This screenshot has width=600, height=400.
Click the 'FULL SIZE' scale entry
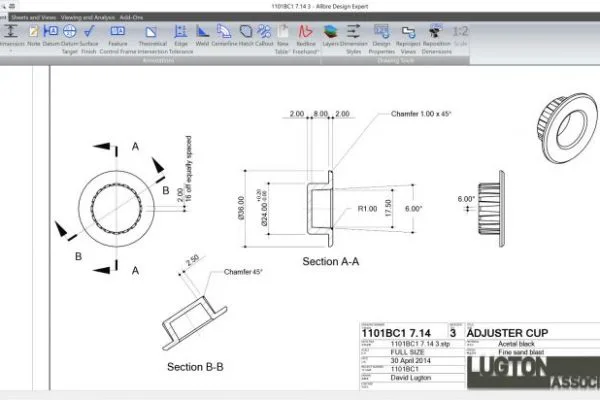click(408, 352)
